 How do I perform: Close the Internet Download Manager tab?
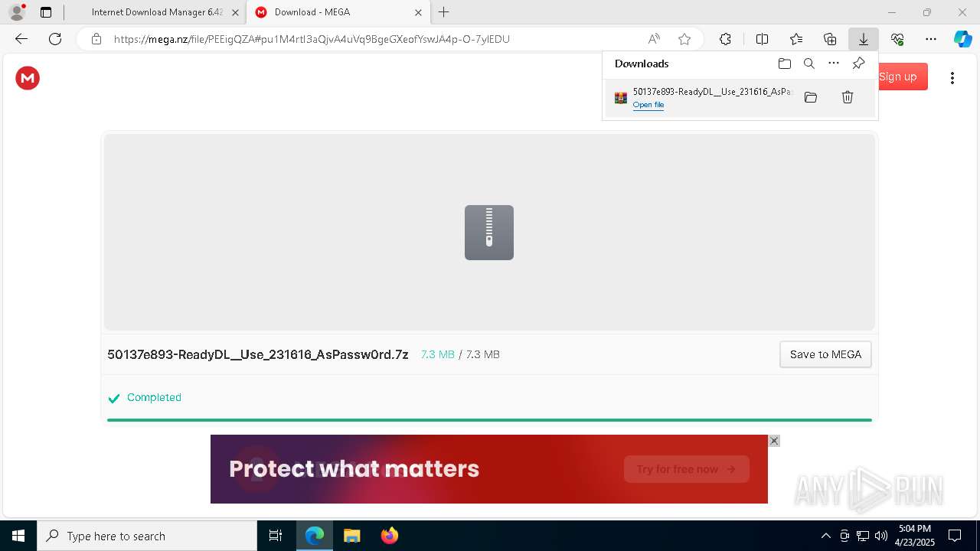(235, 12)
